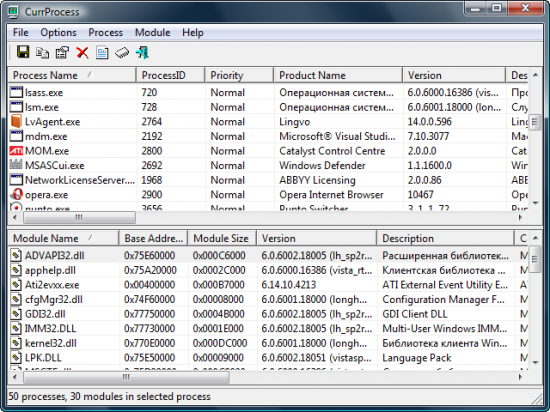Viewport: 550px width, 412px height.
Task: Click the module list scroll-left arrow
Action: 15,377
